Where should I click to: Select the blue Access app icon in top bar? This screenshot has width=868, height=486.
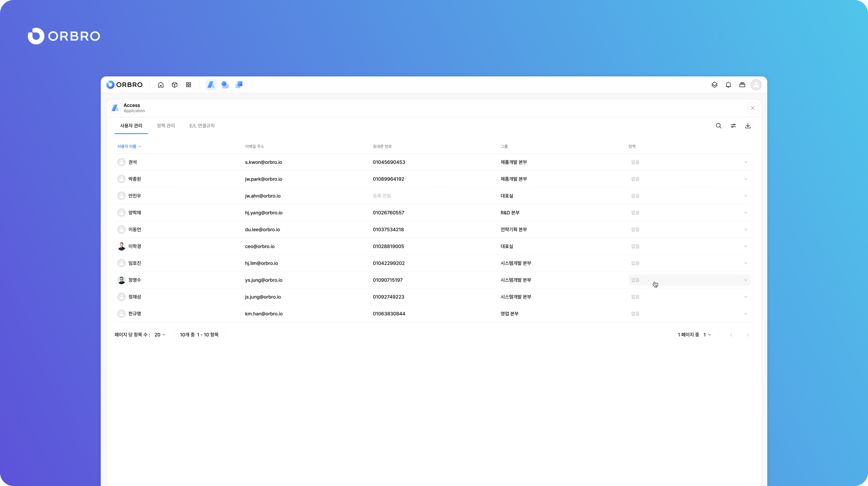click(x=211, y=85)
